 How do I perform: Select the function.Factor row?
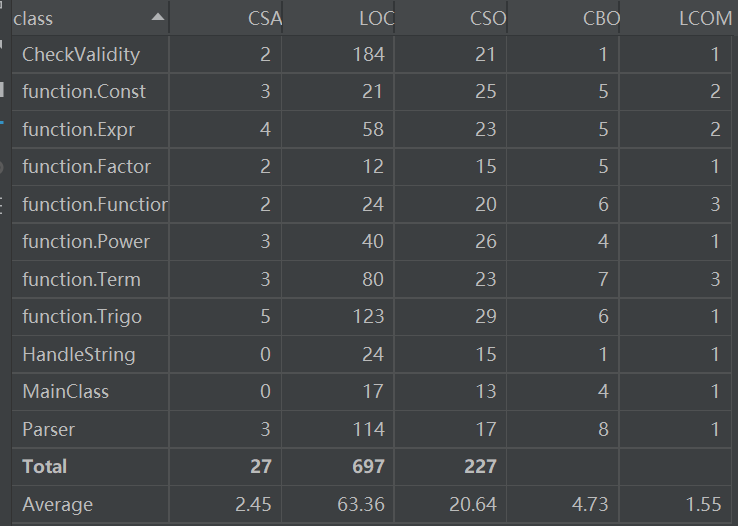pyautogui.click(x=86, y=166)
